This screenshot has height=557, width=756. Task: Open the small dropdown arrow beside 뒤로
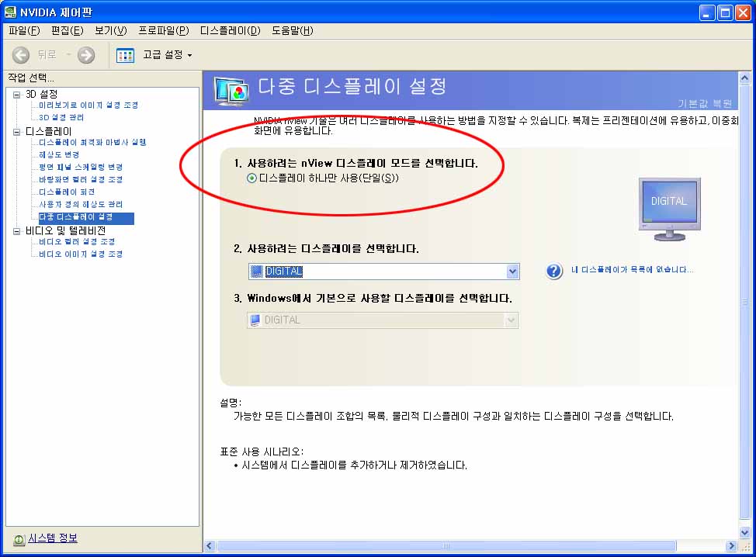68,55
